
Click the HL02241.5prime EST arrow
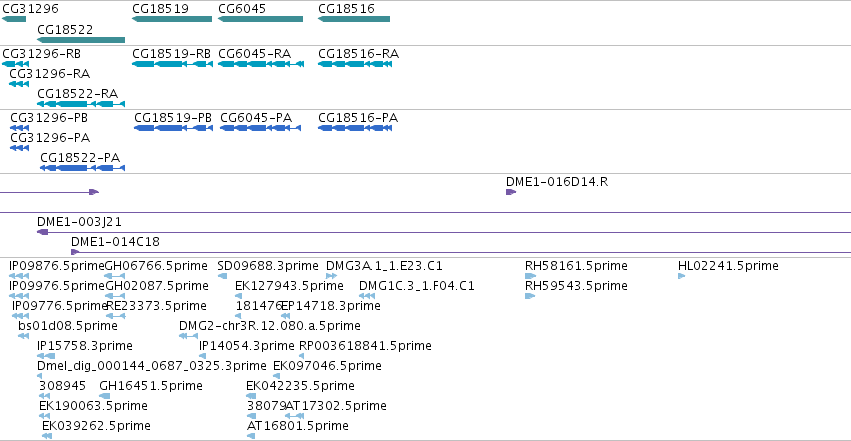681,276
